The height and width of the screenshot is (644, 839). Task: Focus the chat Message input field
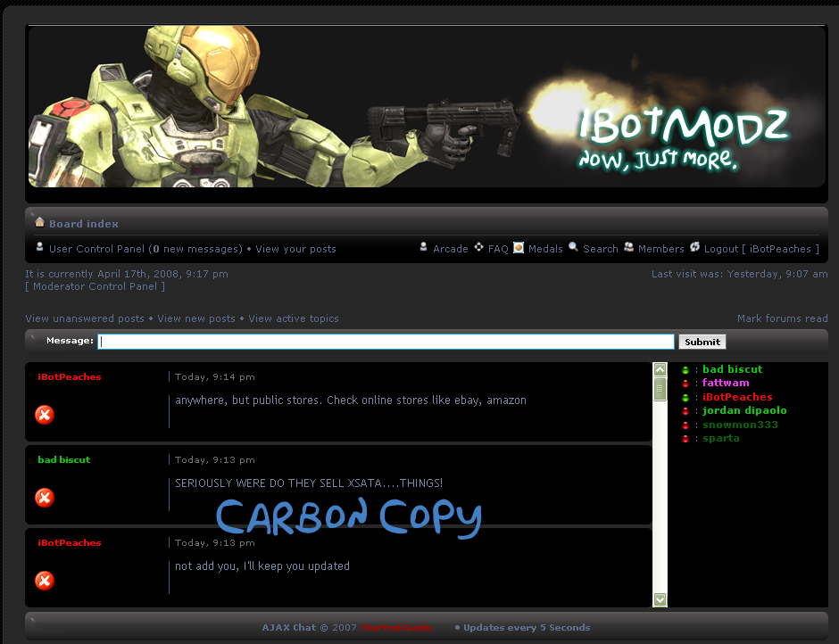[x=386, y=342]
